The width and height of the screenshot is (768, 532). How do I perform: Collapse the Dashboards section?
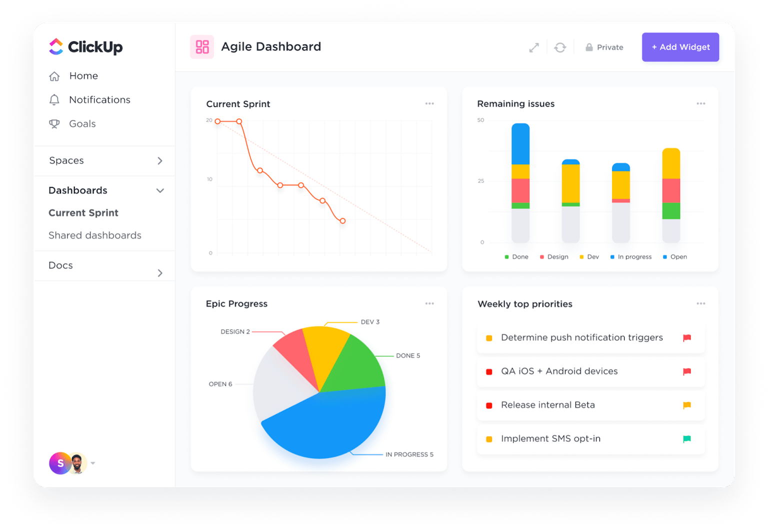point(160,190)
